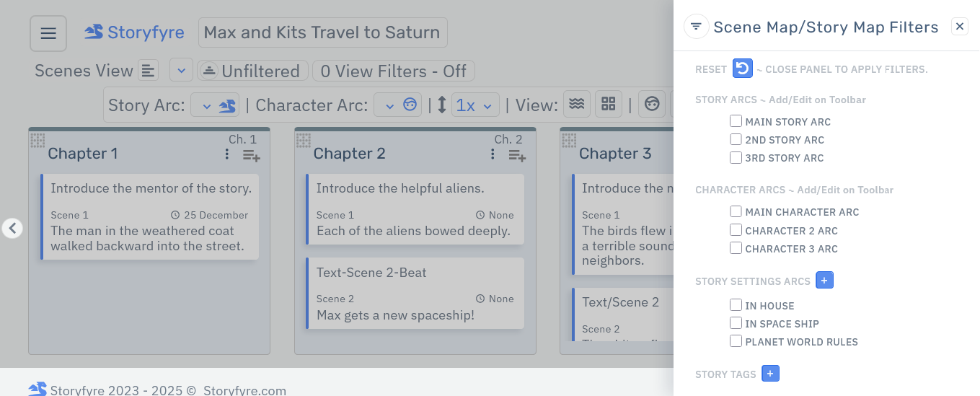
Task: Check the Main Character Arc checkbox
Action: tap(736, 211)
